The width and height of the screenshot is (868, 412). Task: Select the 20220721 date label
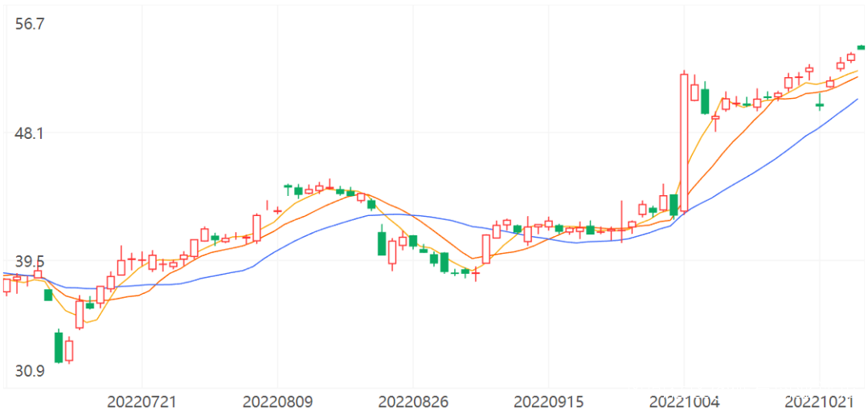pos(141,402)
